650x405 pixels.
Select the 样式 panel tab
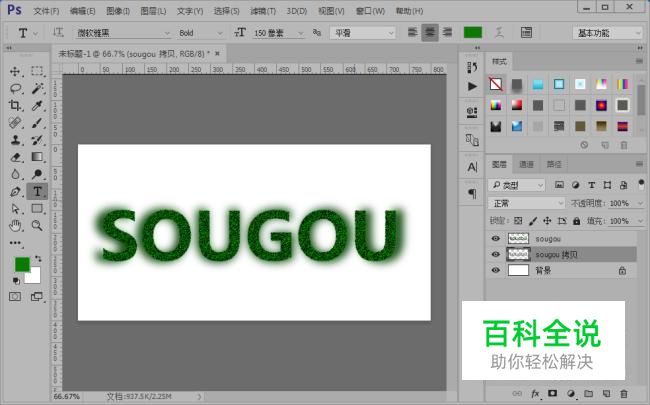(499, 62)
